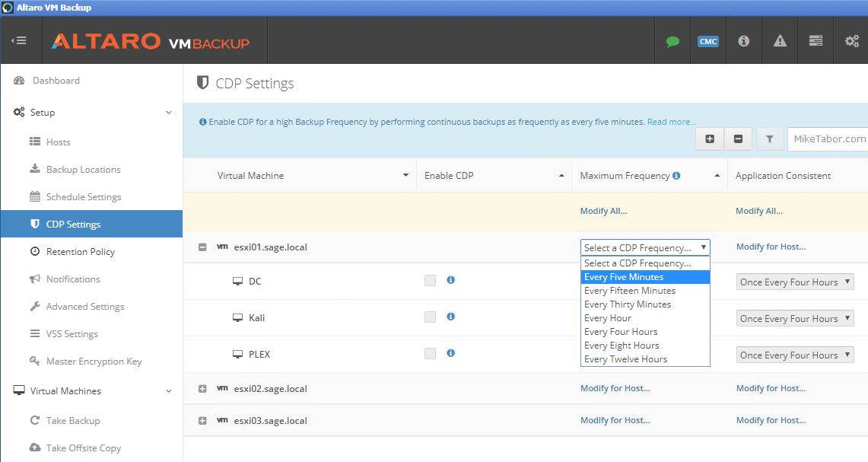
Task: Open VSS Settings in sidebar
Action: coord(72,334)
